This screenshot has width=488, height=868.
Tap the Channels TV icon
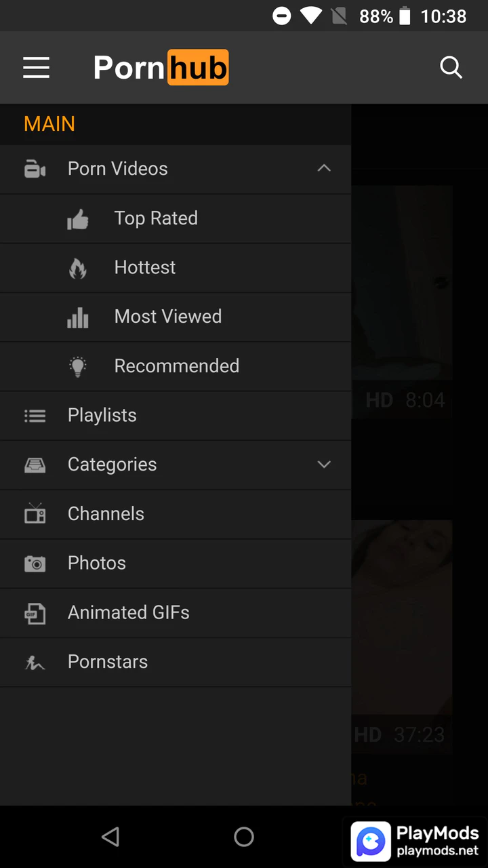coord(35,513)
